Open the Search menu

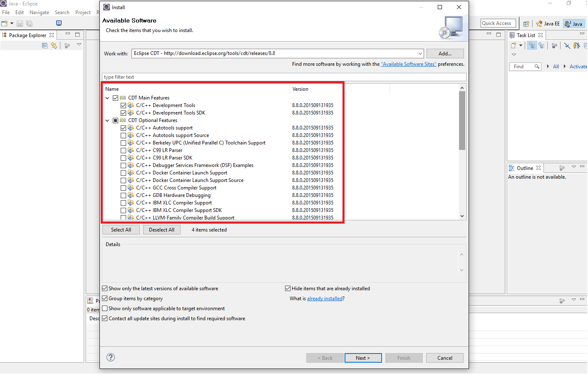tap(62, 12)
